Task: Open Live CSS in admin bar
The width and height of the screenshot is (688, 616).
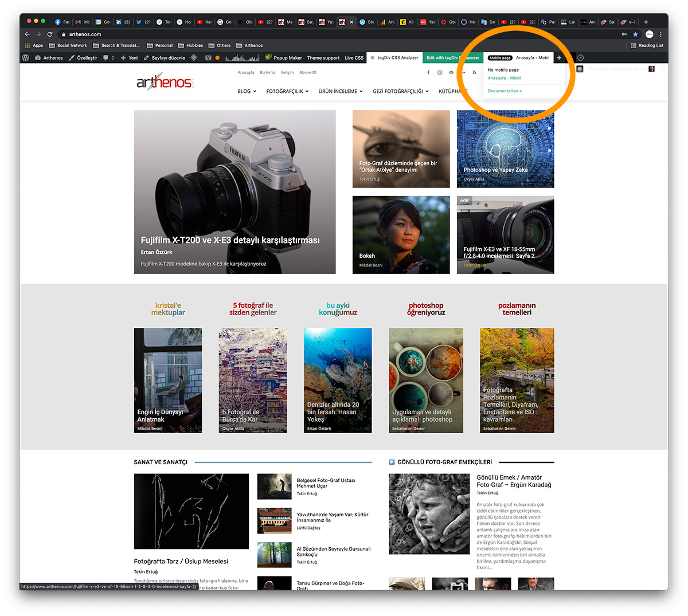Action: (354, 58)
